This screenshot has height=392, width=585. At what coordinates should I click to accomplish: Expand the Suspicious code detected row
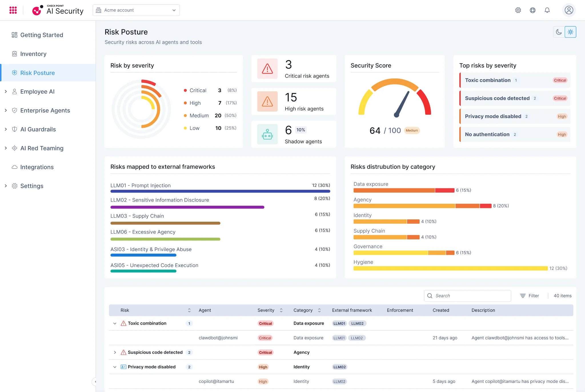115,353
